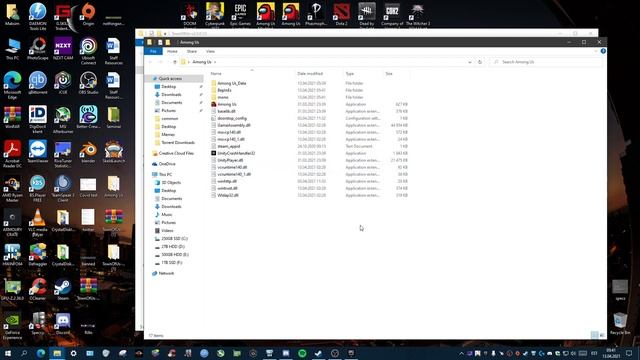This screenshot has height=360, width=640.
Task: Open the File tab in Explorer
Action: [153, 51]
